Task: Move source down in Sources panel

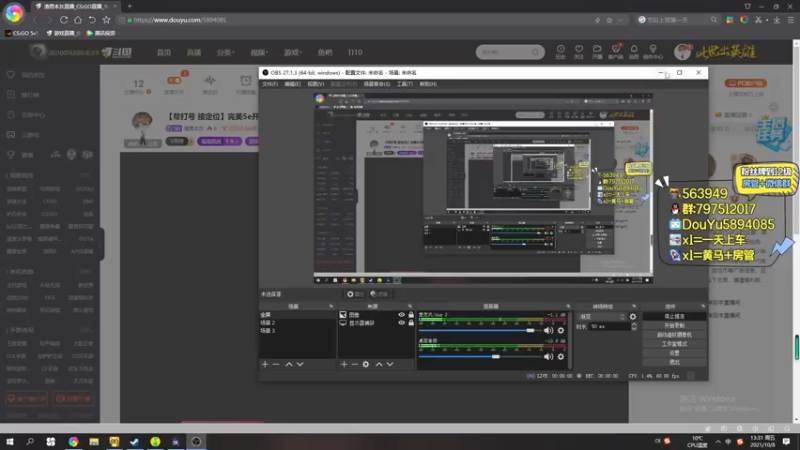Action: (390, 364)
